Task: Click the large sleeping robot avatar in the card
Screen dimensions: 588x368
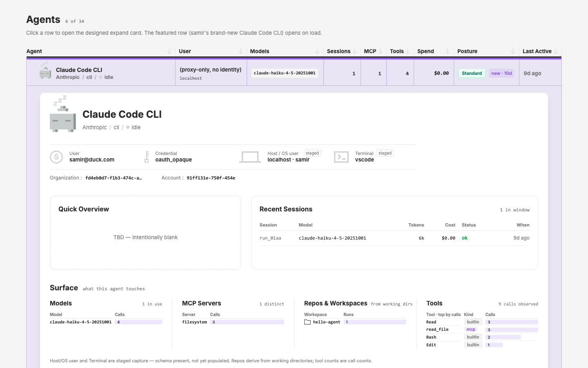Action: tap(62, 114)
